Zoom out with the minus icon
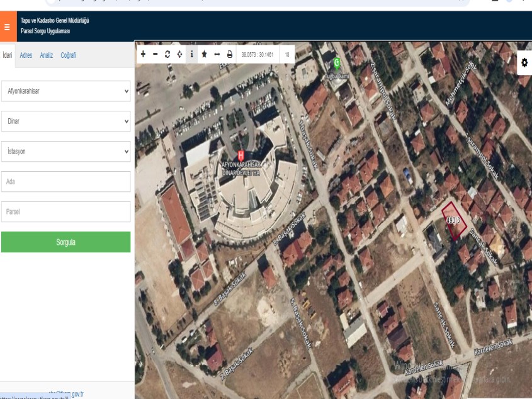The width and height of the screenshot is (532, 399). click(155, 54)
